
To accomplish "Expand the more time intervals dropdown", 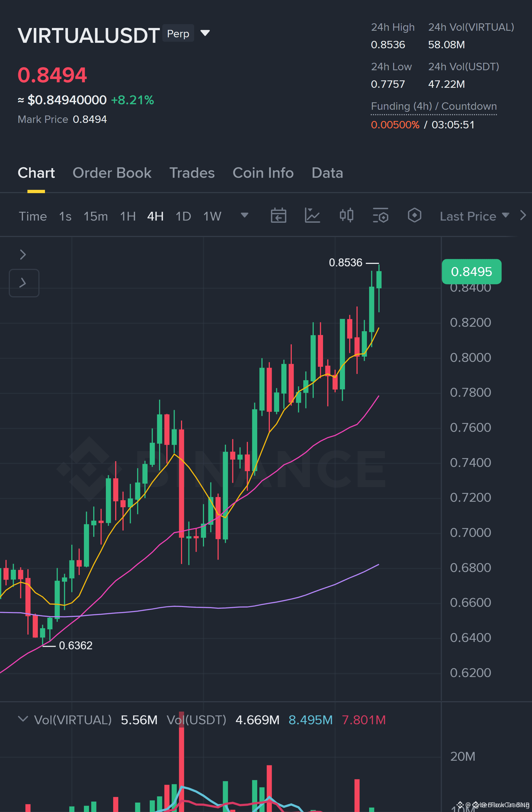I will (244, 215).
